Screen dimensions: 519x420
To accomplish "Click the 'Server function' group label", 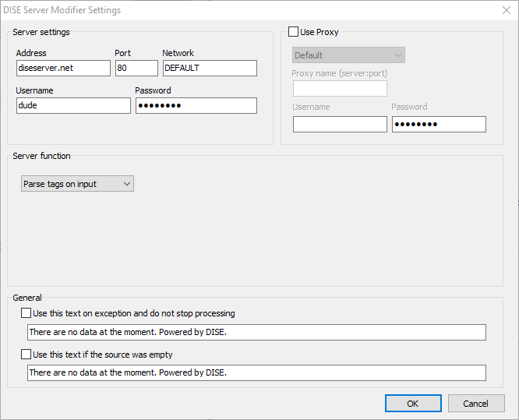I will tap(42, 156).
